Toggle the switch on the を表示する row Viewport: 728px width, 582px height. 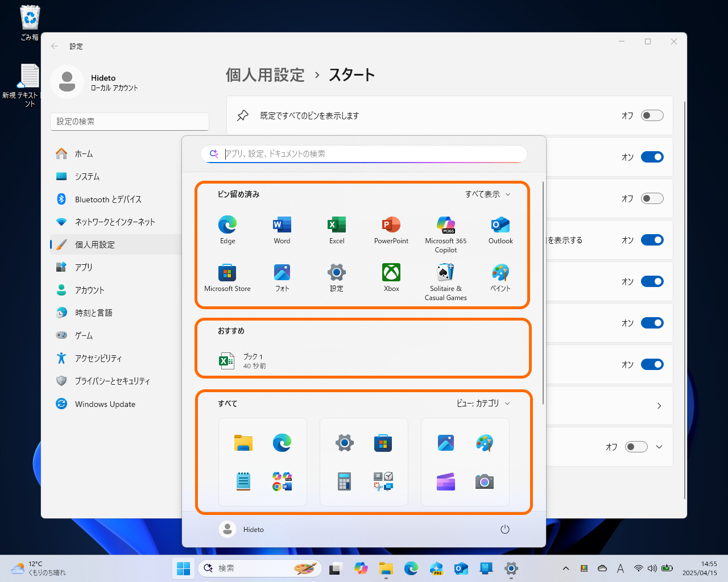(x=652, y=240)
